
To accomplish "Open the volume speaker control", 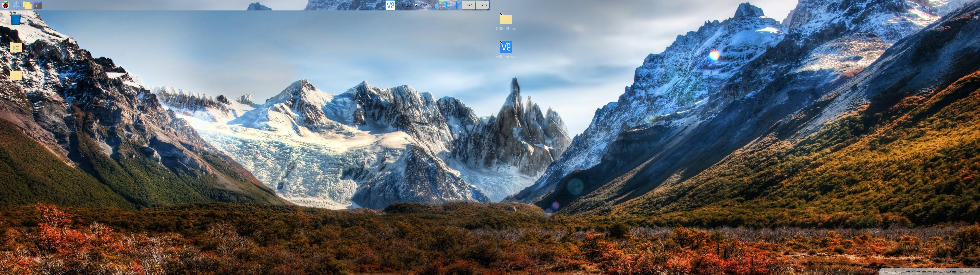I will (x=438, y=5).
